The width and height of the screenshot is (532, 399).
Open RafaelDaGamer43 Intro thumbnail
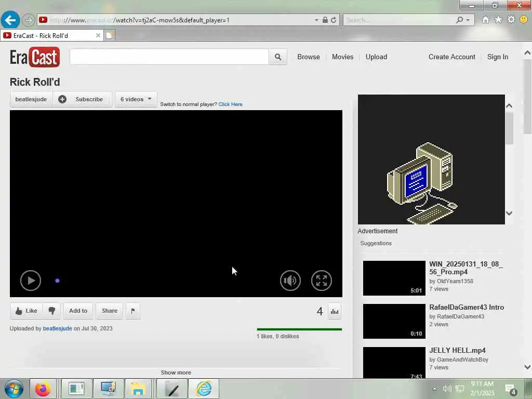click(394, 321)
